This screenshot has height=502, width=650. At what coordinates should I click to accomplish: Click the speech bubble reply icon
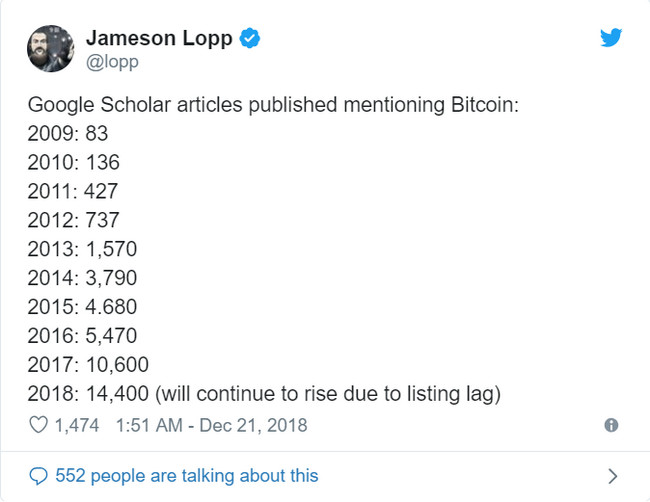point(39,476)
